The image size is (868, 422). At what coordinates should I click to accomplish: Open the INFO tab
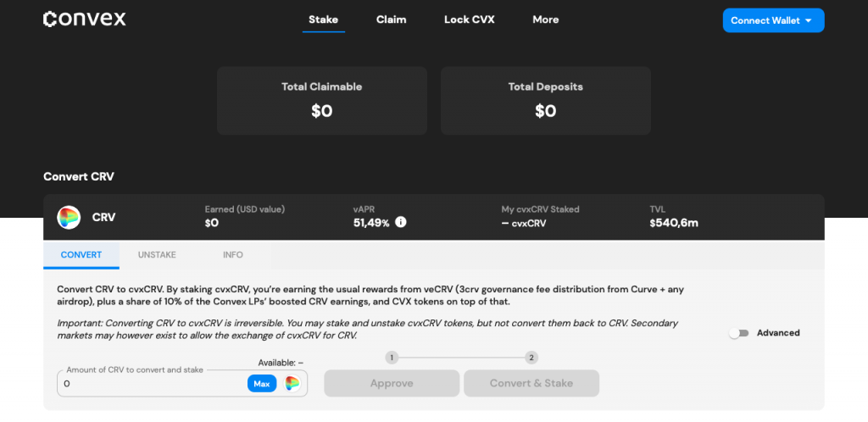pyautogui.click(x=233, y=255)
